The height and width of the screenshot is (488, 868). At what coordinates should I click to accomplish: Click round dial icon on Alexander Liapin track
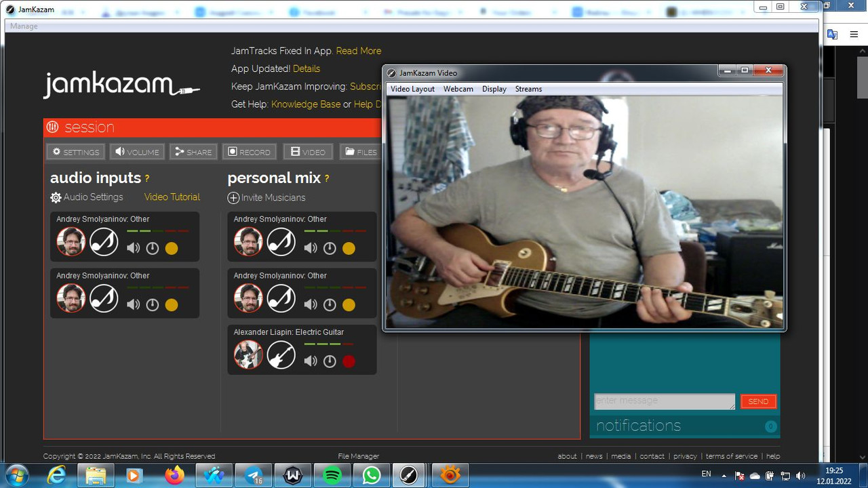point(330,361)
